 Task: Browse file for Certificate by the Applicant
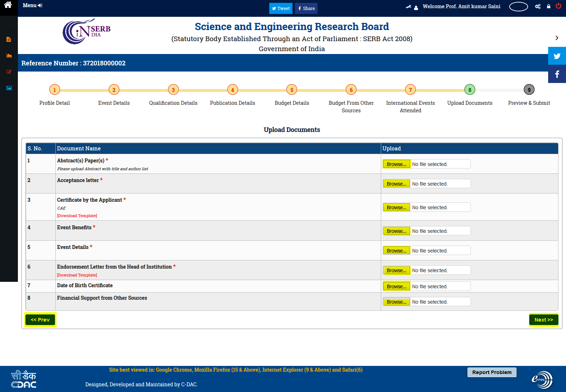(x=397, y=207)
